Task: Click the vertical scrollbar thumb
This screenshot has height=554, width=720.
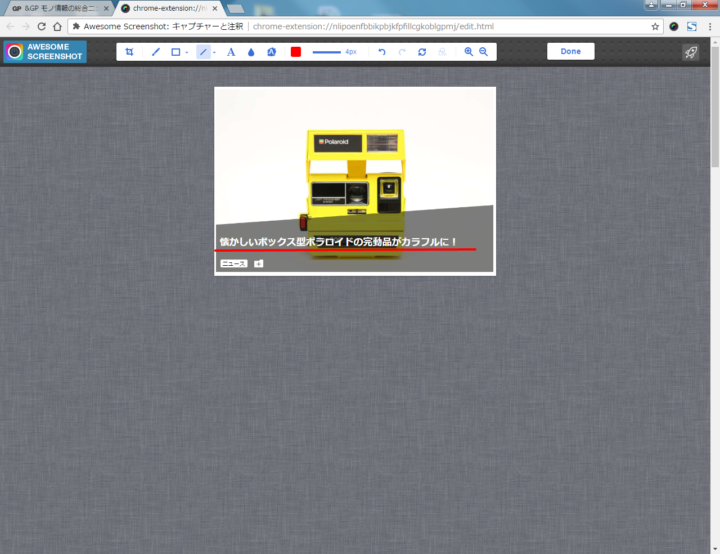Action: [x=715, y=106]
